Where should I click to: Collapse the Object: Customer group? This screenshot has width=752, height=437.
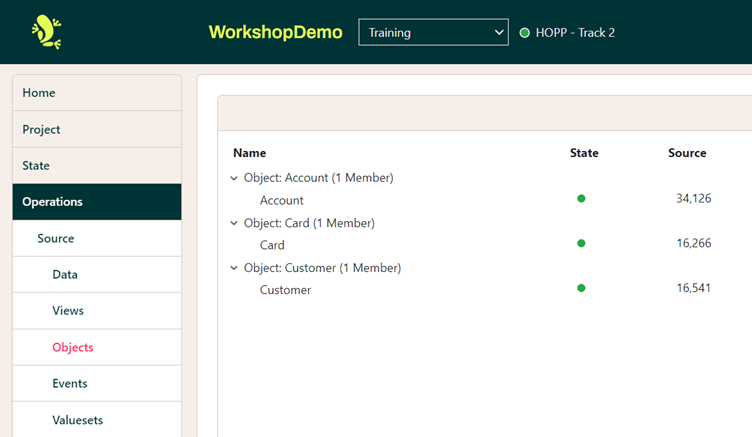[235, 268]
